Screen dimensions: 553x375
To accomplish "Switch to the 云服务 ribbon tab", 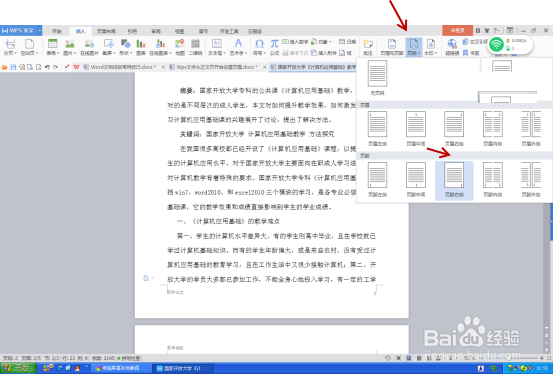I will tap(255, 31).
